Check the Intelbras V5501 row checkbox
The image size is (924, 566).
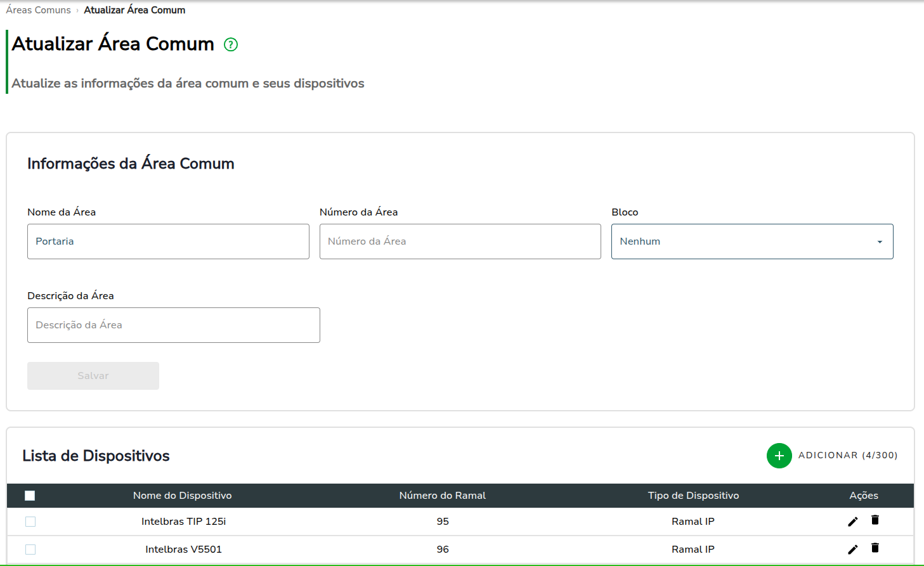tap(30, 550)
